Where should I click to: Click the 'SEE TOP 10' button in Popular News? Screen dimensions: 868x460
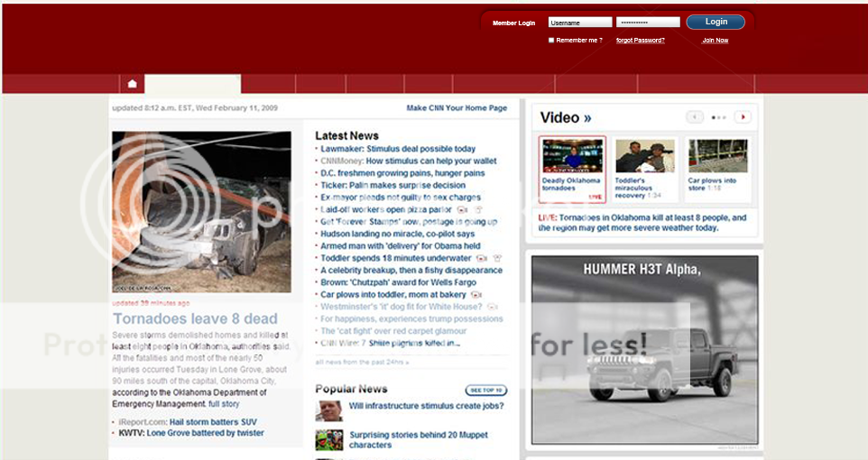486,391
